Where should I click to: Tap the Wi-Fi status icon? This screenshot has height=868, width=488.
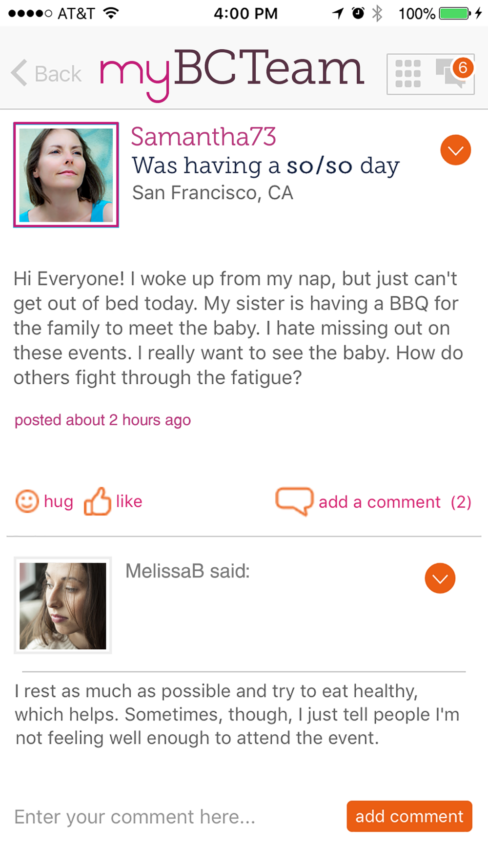(x=112, y=13)
